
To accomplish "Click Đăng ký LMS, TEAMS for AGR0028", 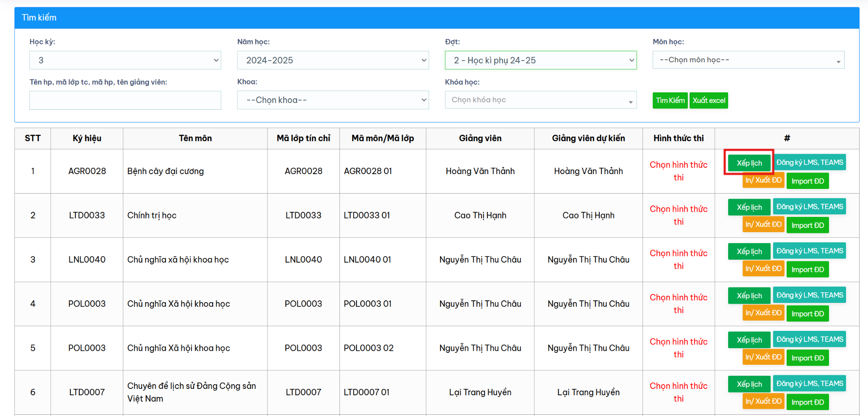I will pos(810,162).
